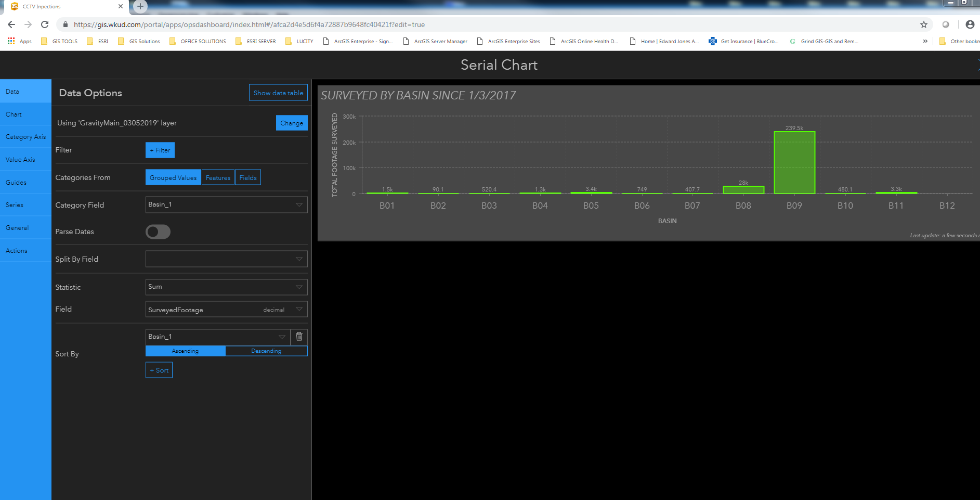Screen dimensions: 980x500
Task: Select the Category Axis tab
Action: 25,137
